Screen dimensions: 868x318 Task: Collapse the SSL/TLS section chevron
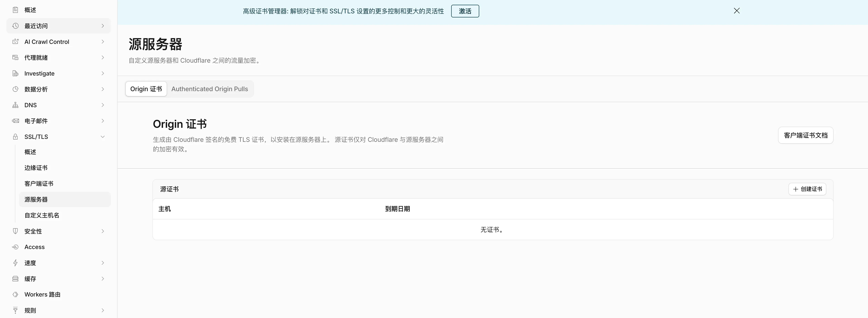coord(103,137)
